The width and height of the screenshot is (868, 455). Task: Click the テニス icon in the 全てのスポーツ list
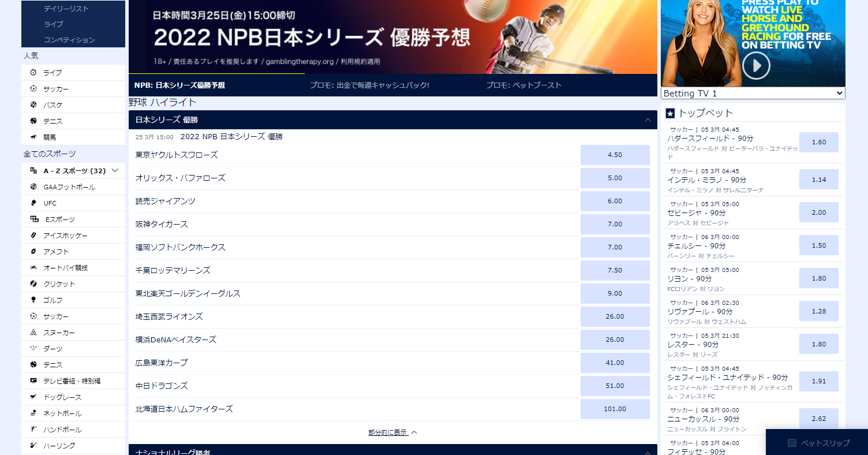pos(33,365)
